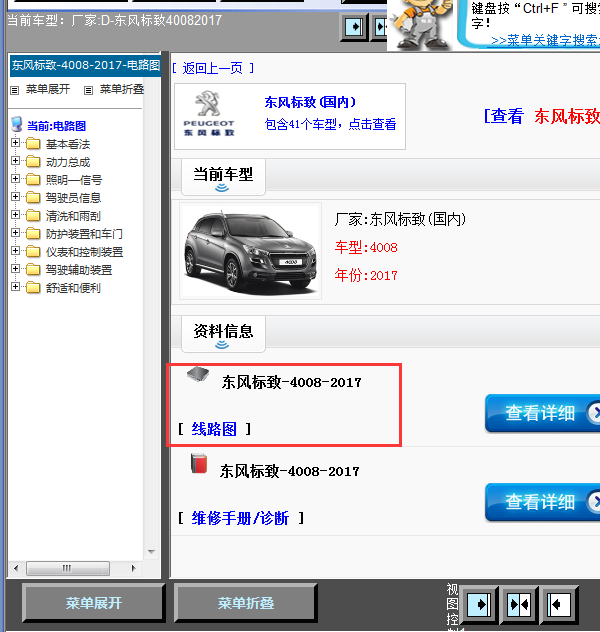The width and height of the screenshot is (600, 632).
Task: Click the bottom 菜单展开 button
Action: (x=93, y=603)
